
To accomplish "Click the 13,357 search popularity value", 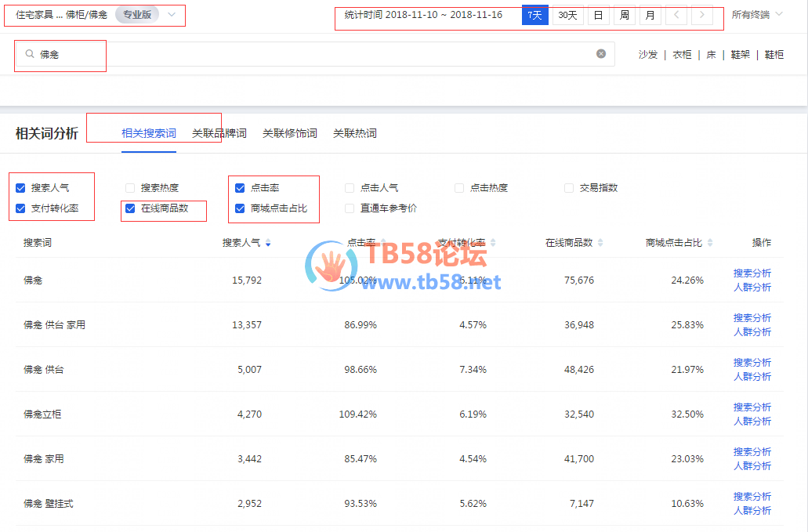I will pyautogui.click(x=247, y=325).
